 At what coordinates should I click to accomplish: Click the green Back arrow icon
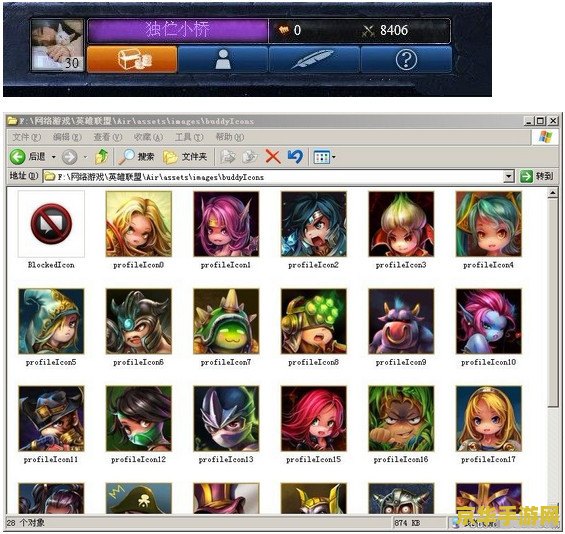[17, 157]
